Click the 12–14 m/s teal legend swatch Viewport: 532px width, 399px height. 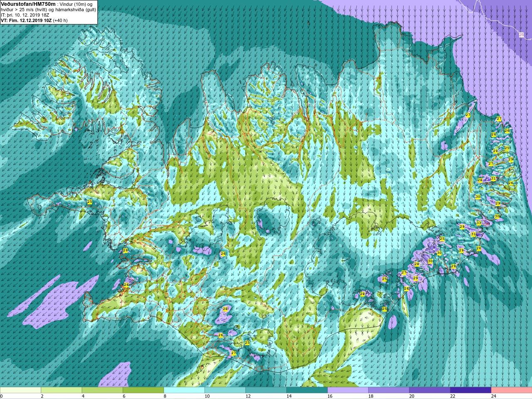tap(266, 390)
